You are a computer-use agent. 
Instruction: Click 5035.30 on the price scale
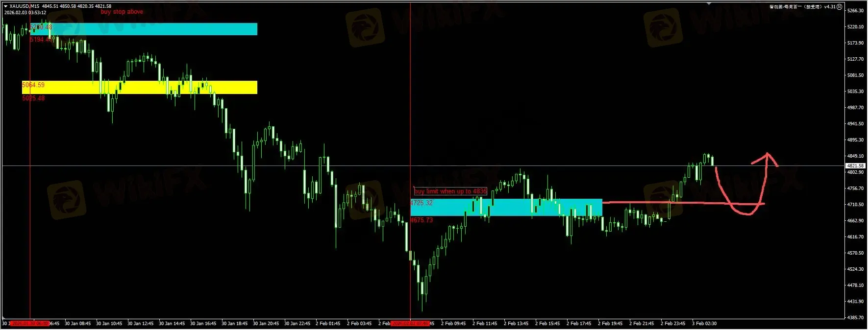tap(855, 92)
